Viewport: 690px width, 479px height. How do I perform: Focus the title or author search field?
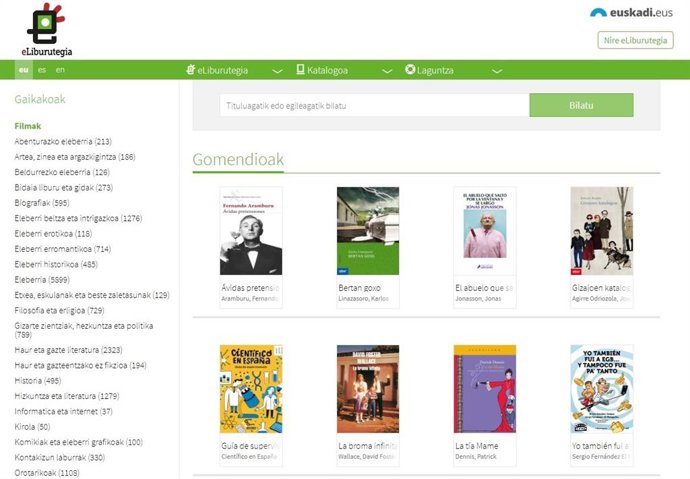pos(374,105)
